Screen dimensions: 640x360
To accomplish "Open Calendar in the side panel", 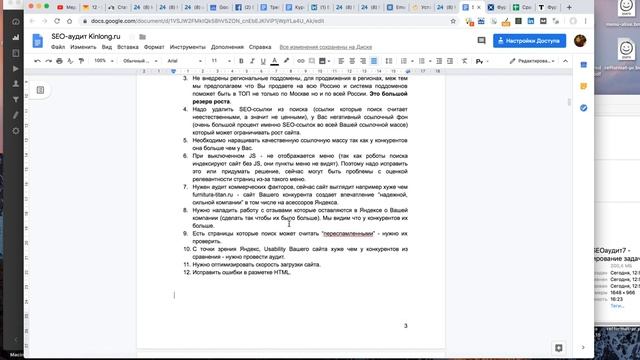I will point(584,65).
